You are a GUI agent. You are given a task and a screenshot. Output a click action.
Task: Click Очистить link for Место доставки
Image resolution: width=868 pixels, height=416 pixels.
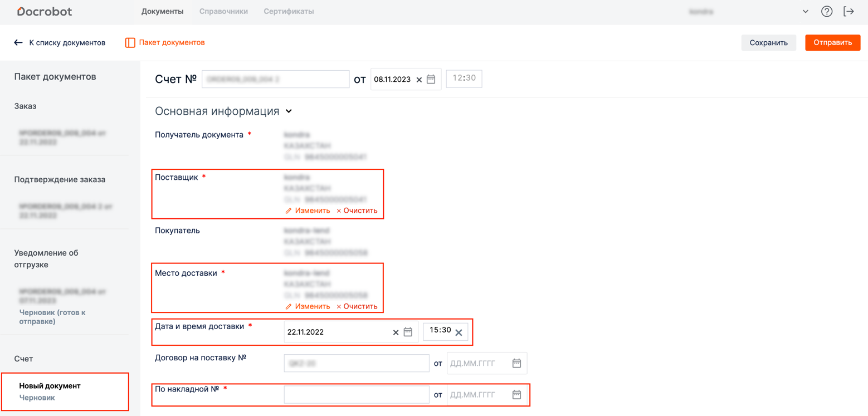tap(357, 306)
